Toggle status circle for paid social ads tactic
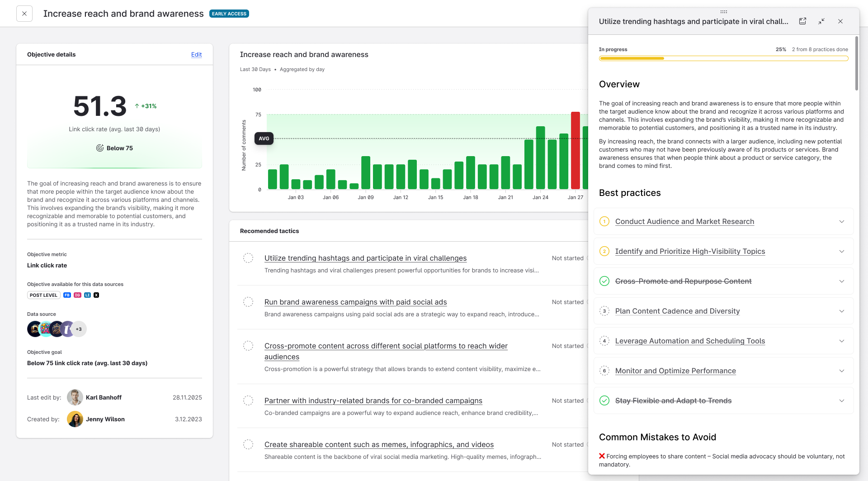 248,302
